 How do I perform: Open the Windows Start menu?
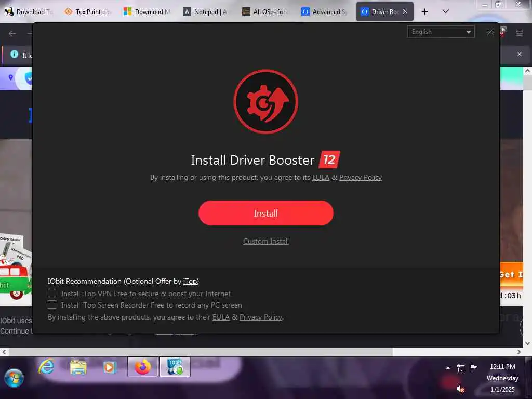point(14,378)
